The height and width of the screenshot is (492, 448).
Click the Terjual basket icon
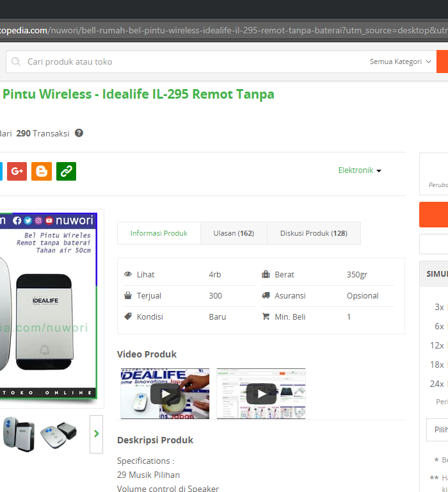click(x=128, y=295)
